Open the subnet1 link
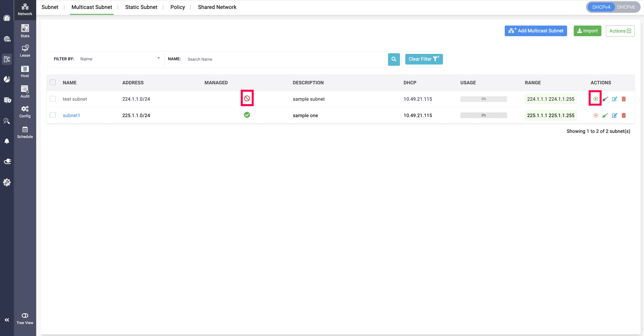Image resolution: width=644 pixels, height=336 pixels. coord(71,115)
